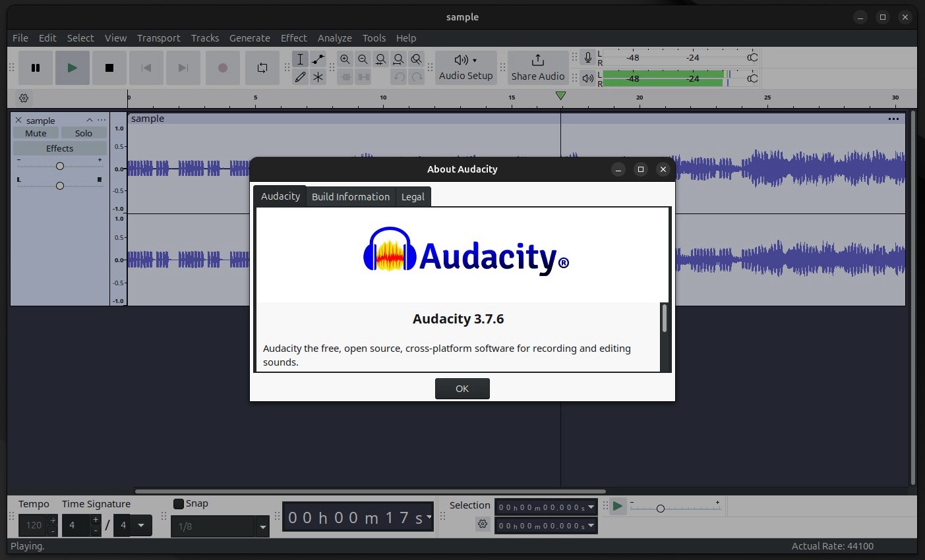Screen dimensions: 925x560
Task: Select the Draw tool
Action: (x=301, y=76)
